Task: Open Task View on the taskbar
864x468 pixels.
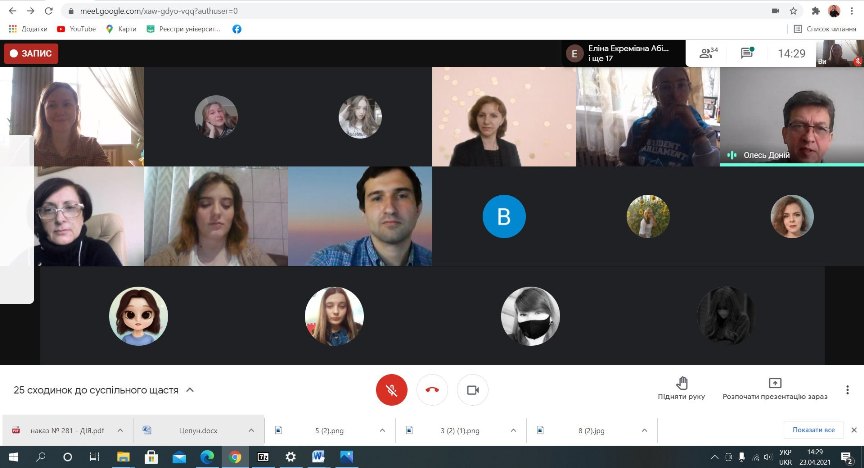Action: pyautogui.click(x=94, y=457)
